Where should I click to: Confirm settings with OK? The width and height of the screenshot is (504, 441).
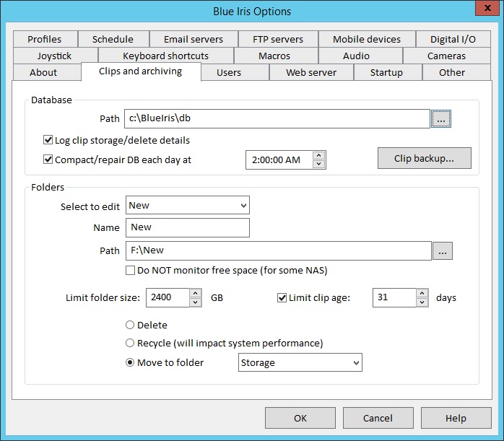point(300,418)
